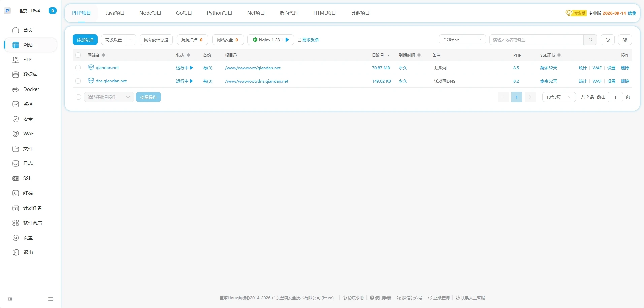Expand the 全部分类 category dropdown
The width and height of the screenshot is (644, 308).
(x=462, y=40)
